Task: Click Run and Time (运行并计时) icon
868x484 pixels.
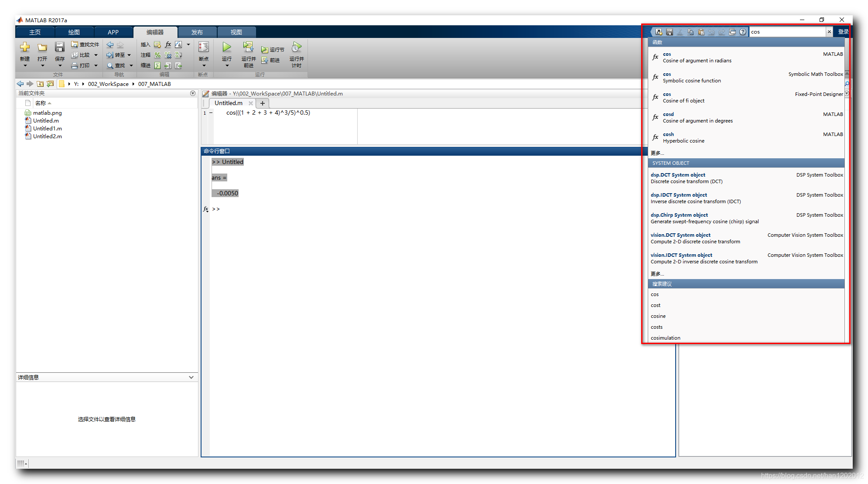Action: 297,48
